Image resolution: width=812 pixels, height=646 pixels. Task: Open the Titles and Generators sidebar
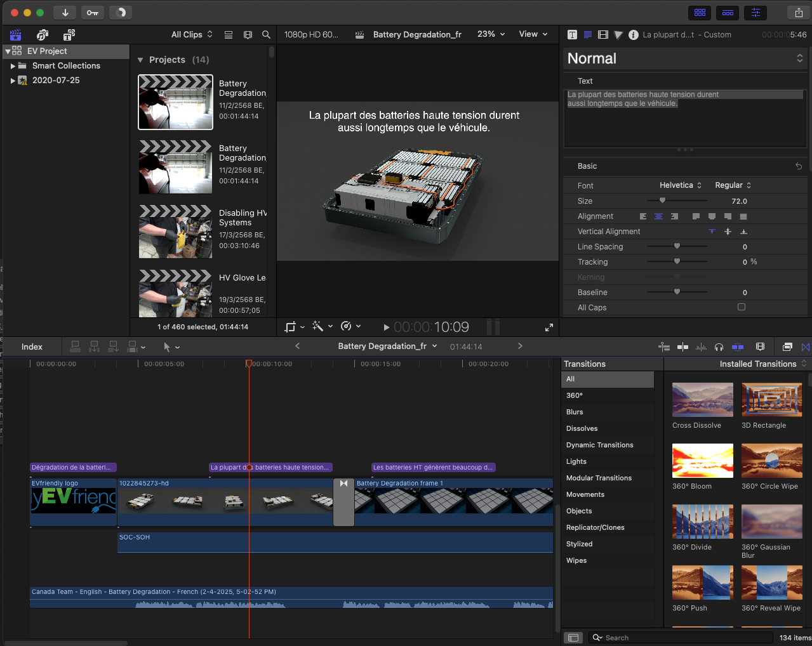tap(69, 35)
